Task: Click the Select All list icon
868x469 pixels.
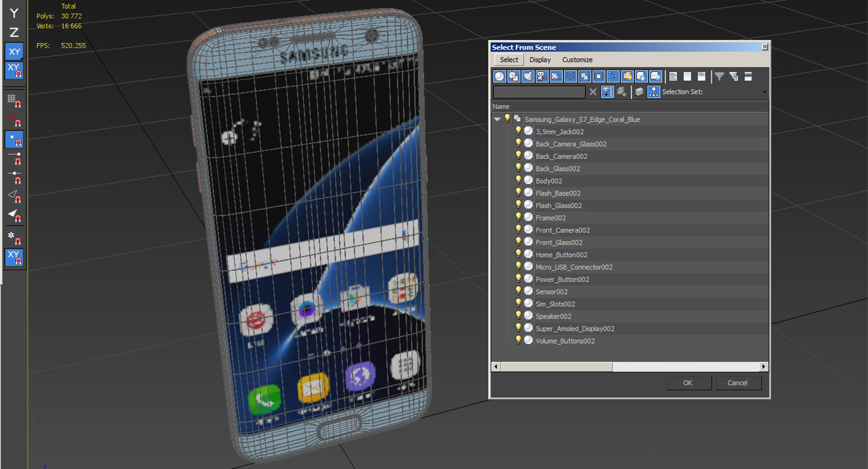Action: 673,76
